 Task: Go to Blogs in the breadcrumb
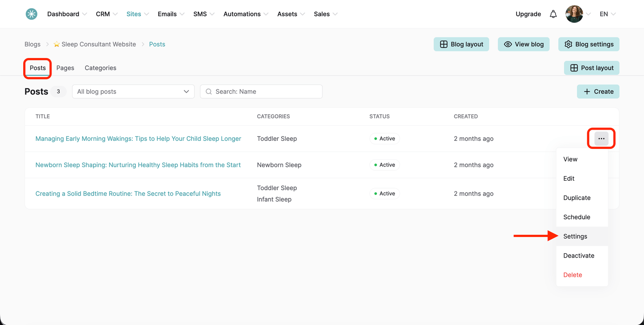32,44
